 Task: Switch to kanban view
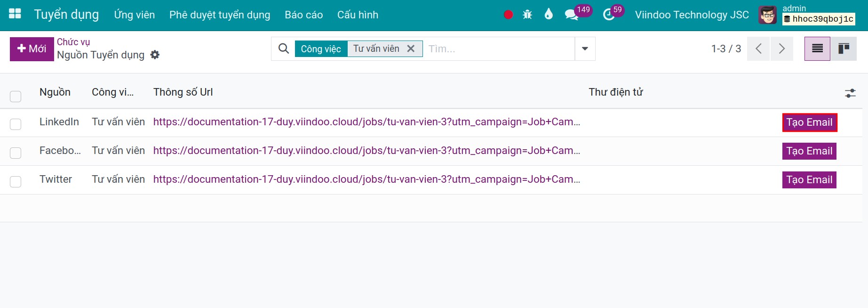pos(844,49)
